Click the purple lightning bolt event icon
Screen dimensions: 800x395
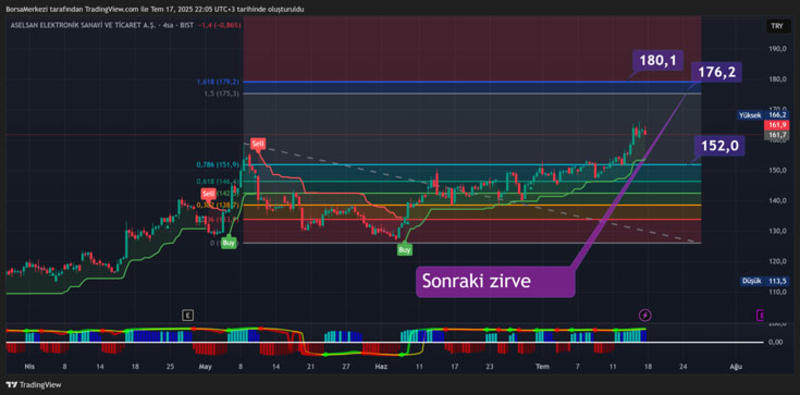pyautogui.click(x=645, y=315)
